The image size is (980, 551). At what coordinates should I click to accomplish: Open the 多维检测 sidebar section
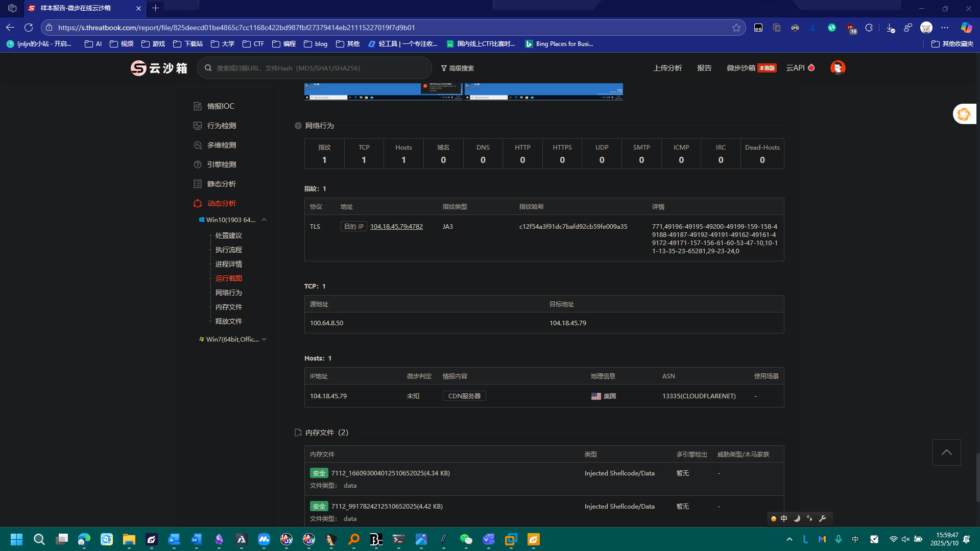click(215, 145)
